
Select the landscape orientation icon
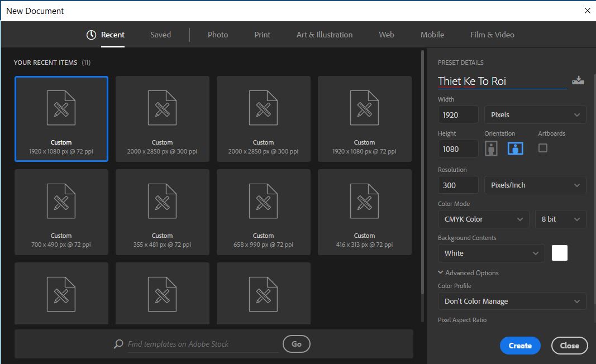click(515, 148)
